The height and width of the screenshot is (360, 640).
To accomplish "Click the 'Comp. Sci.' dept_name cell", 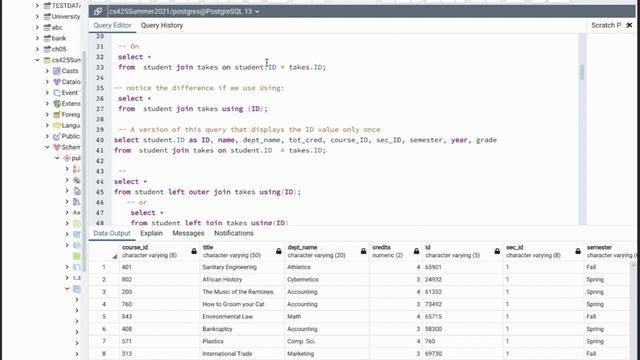I will click(x=327, y=341).
